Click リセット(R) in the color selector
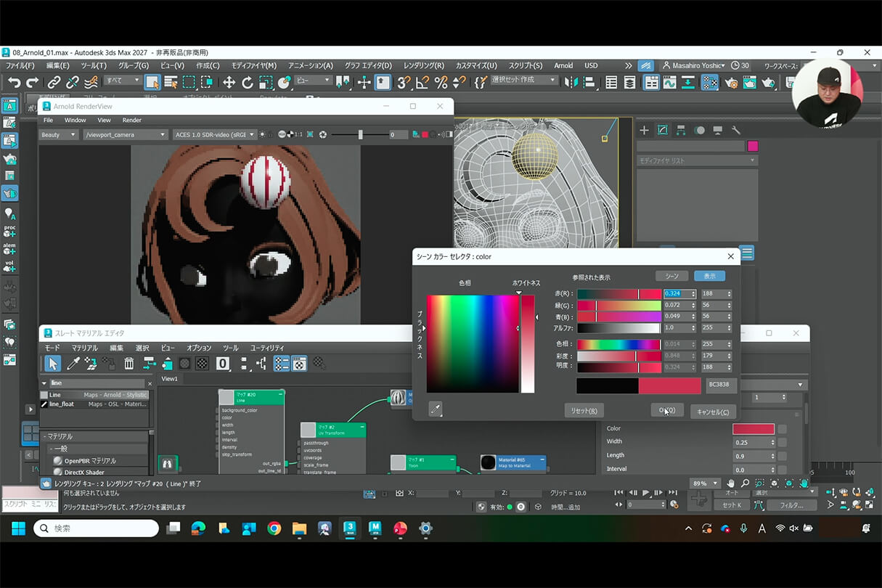882x588 pixels. [584, 411]
